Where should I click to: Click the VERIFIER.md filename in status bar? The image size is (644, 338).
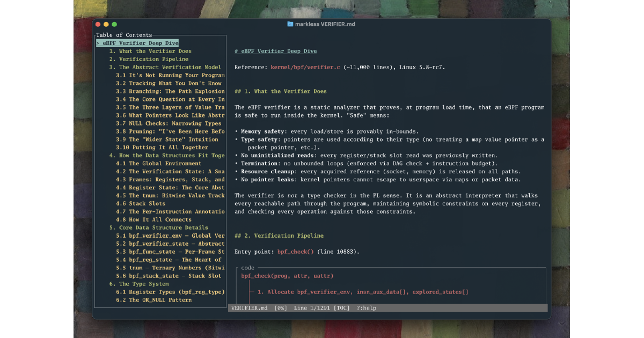coord(249,308)
